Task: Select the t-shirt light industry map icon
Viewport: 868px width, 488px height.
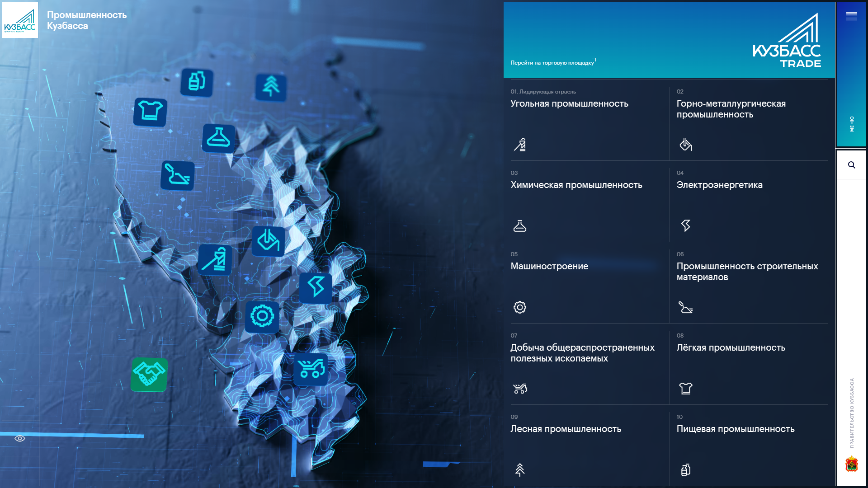Action: (x=150, y=112)
